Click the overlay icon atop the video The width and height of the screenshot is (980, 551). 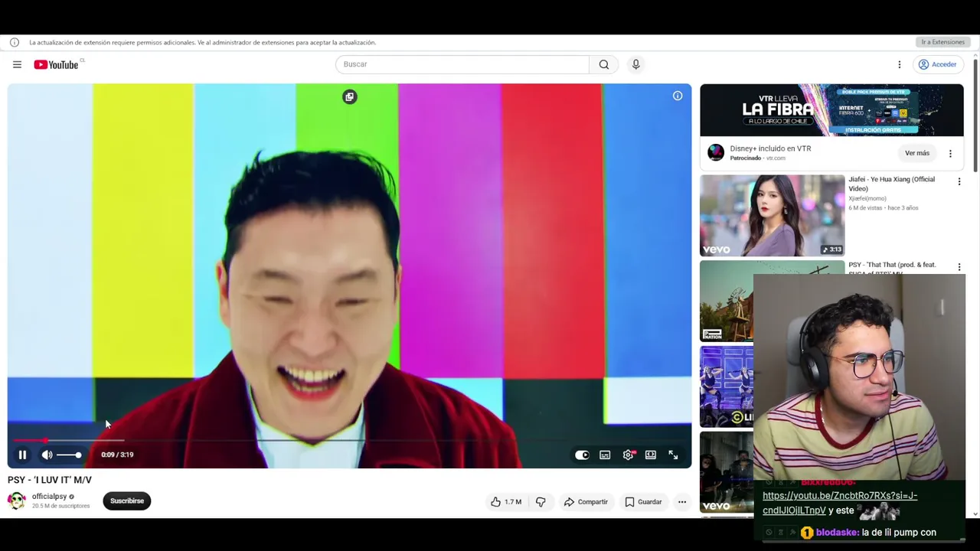pos(349,96)
